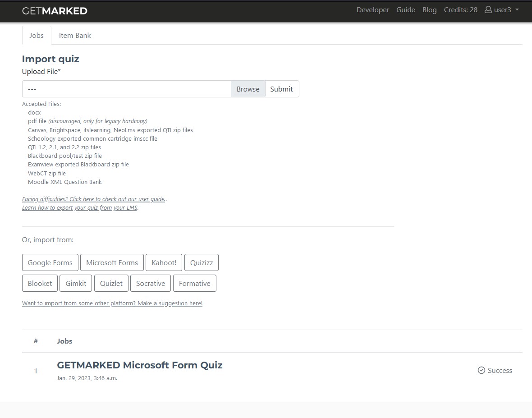Click the Canvas, Brightspace QTI zip entry
Viewport: 532px width, 418px height.
(110, 130)
